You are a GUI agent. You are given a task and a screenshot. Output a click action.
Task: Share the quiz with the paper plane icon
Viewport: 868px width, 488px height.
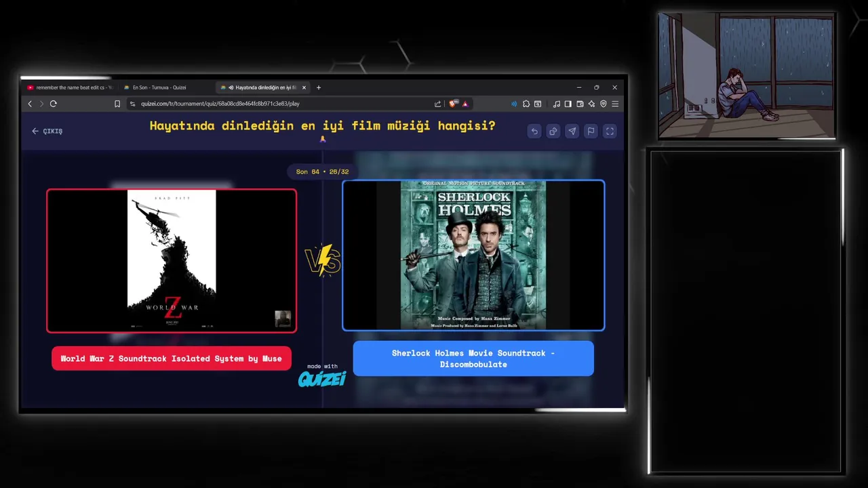[572, 131]
